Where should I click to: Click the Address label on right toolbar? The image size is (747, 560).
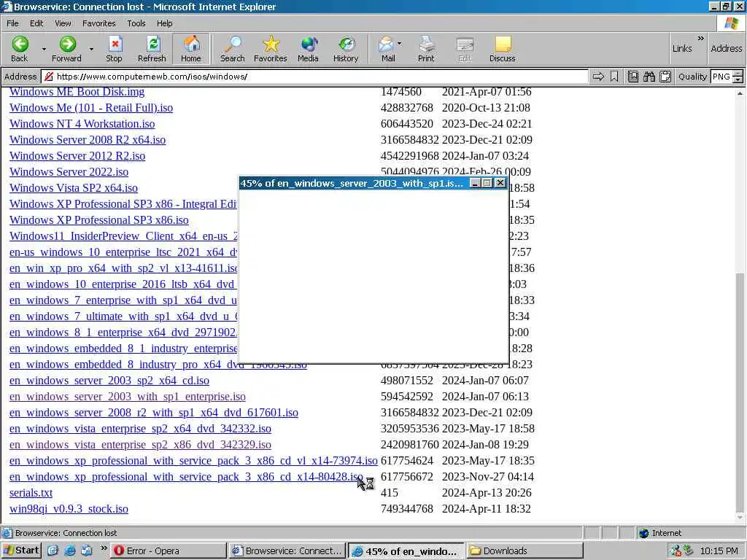pos(726,49)
